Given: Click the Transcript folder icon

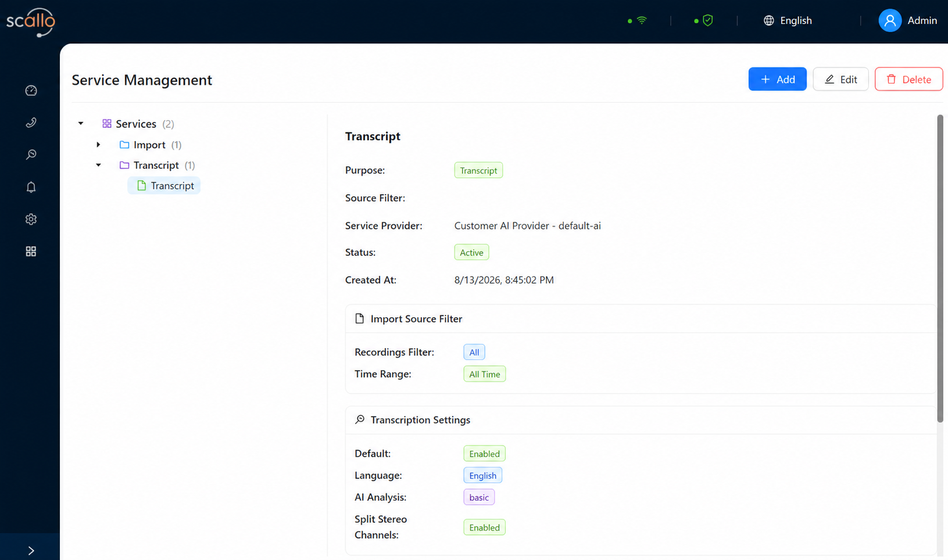Looking at the screenshot, I should pyautogui.click(x=124, y=166).
